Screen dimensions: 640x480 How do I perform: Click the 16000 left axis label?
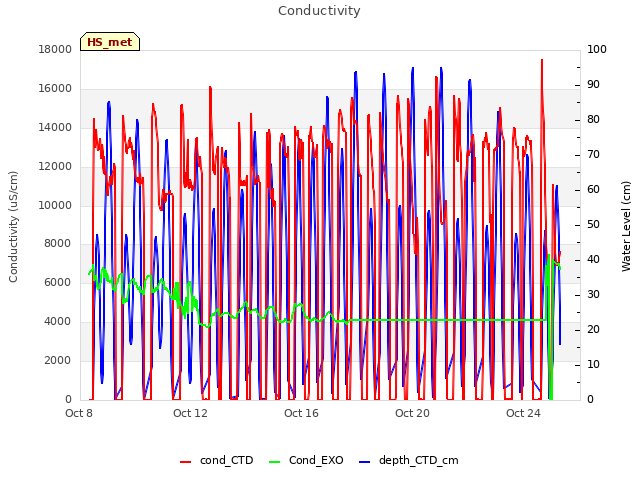coord(55,89)
